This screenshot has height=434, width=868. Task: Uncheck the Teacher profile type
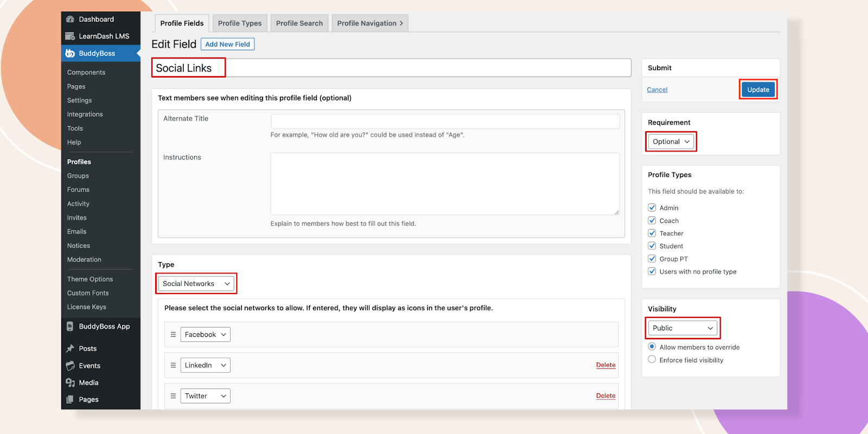click(x=652, y=233)
